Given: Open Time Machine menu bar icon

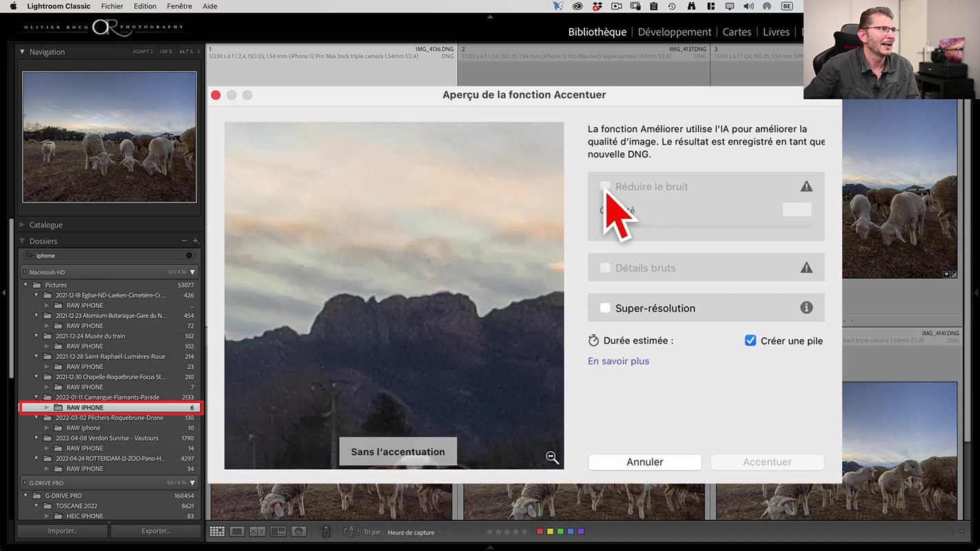Looking at the screenshot, I should click(x=672, y=6).
